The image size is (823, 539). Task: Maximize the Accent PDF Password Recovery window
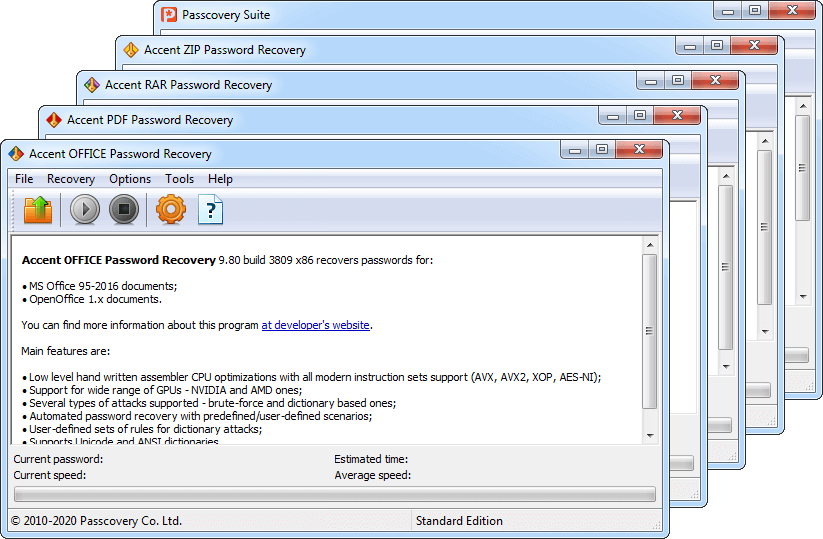[639, 115]
